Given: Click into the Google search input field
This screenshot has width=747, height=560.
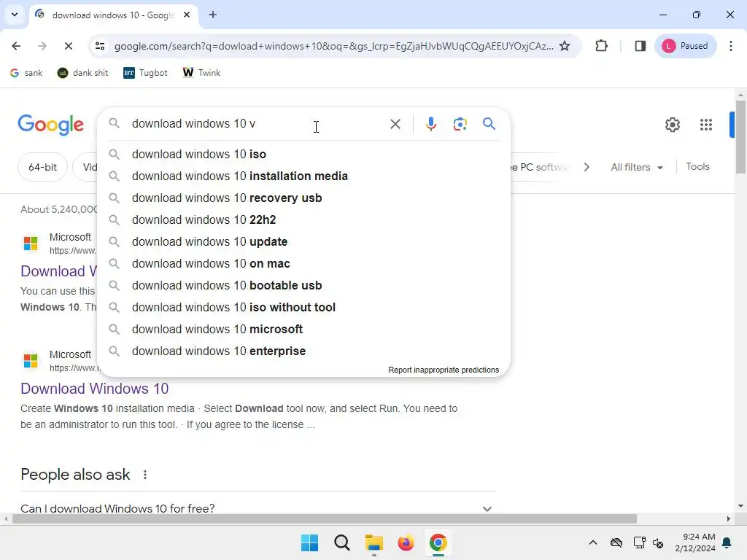Looking at the screenshot, I should [258, 124].
